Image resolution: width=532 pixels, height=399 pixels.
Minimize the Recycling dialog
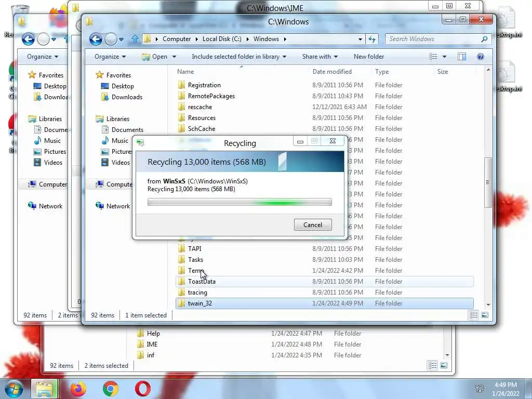pyautogui.click(x=300, y=141)
